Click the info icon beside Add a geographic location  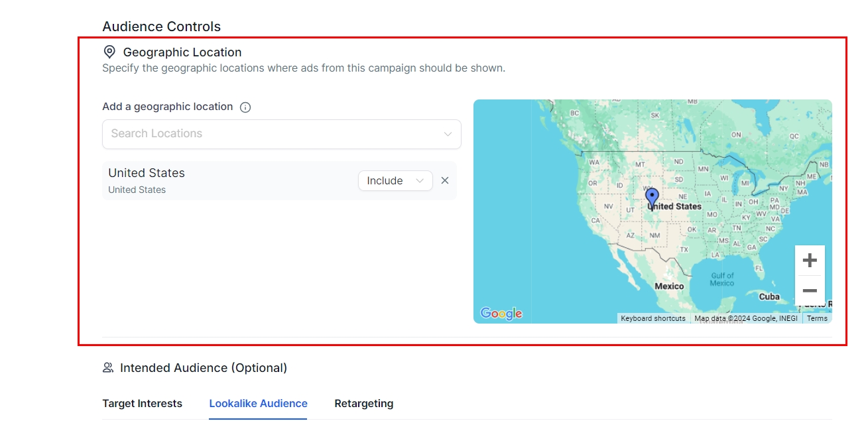245,107
